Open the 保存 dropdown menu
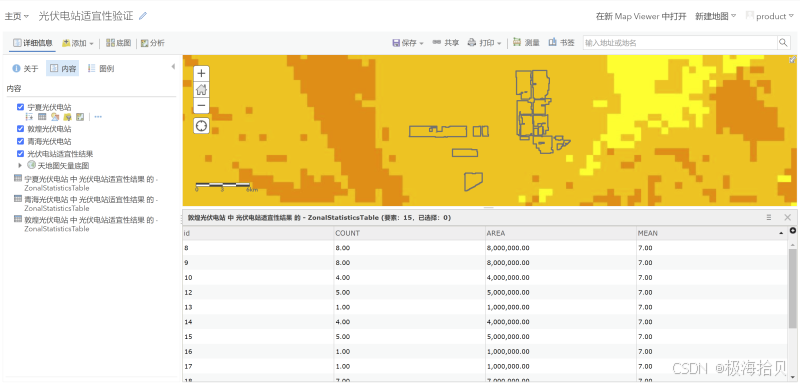Screen dimensions: 800x384 pos(408,43)
